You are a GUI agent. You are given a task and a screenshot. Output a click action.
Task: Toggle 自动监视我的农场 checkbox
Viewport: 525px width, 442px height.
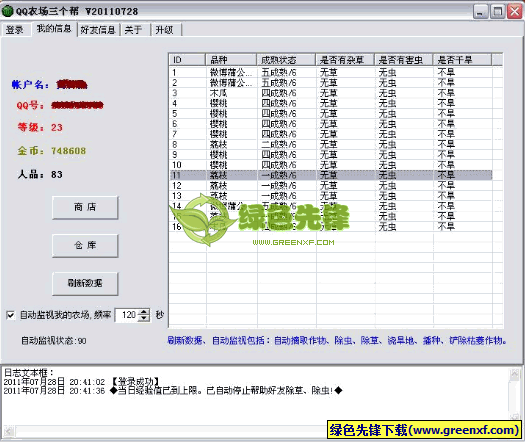pos(11,315)
